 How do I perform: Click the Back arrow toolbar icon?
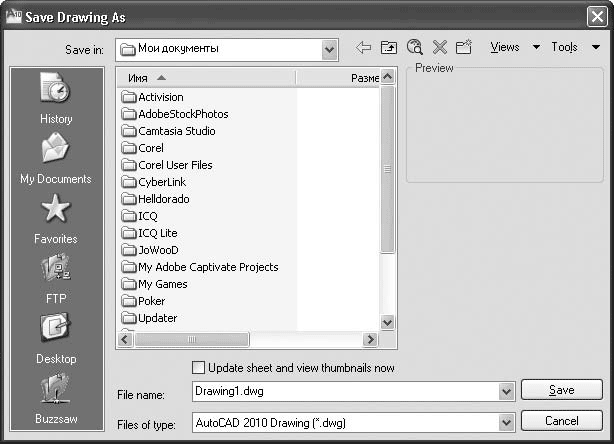click(x=363, y=48)
